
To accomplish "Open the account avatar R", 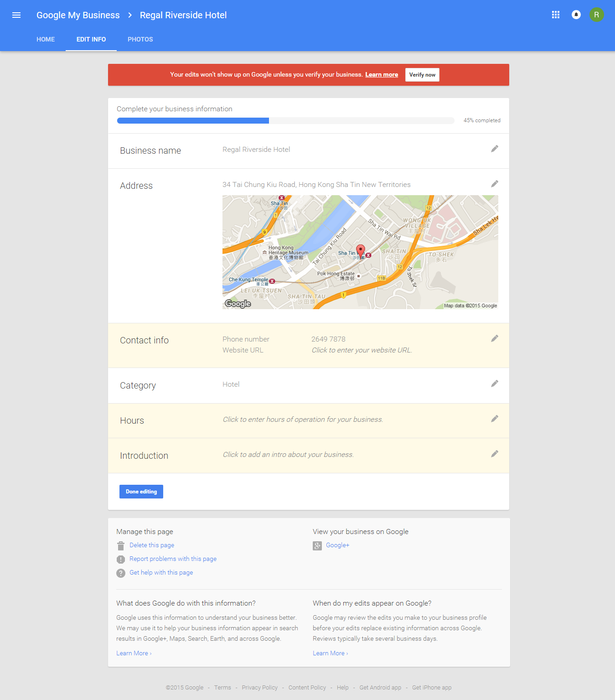I will 597,15.
